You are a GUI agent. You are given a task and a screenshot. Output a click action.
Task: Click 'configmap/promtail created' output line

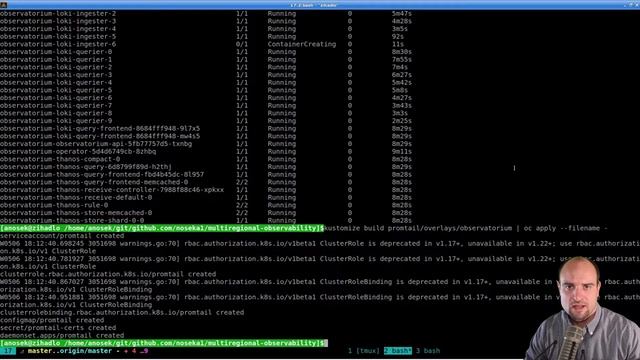[x=52, y=320]
